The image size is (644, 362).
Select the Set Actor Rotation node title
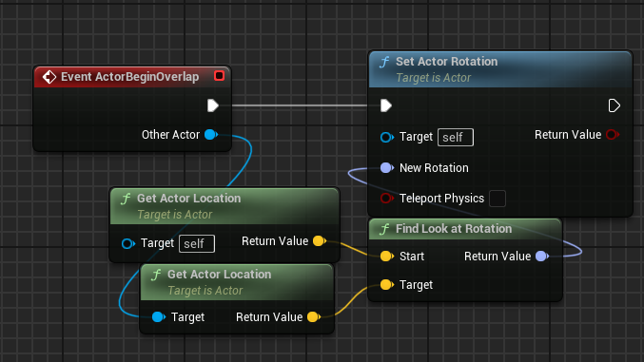point(446,62)
